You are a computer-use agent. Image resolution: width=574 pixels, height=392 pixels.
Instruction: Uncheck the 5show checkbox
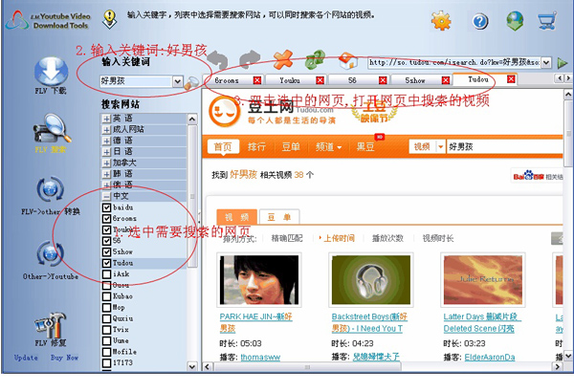coord(106,251)
